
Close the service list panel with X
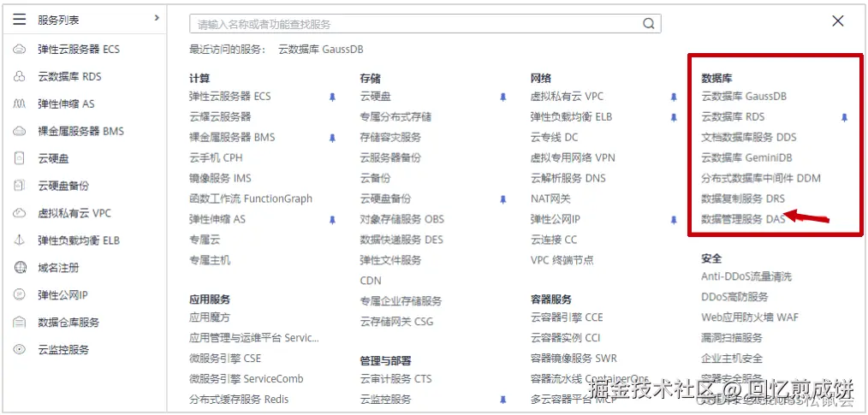(x=838, y=21)
